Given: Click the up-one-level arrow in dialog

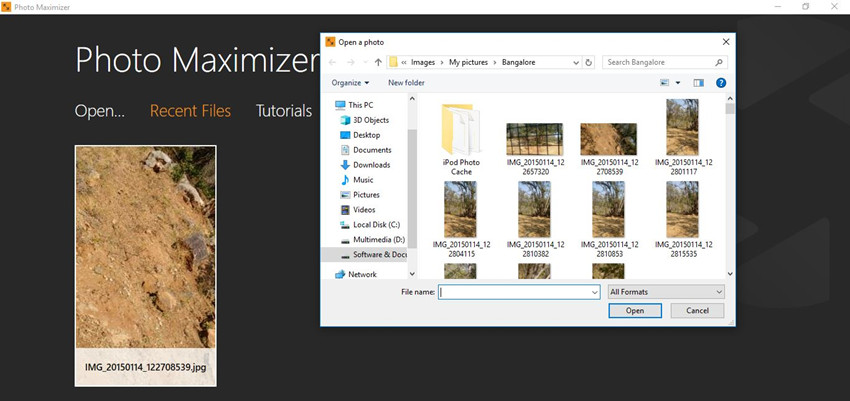Looking at the screenshot, I should [377, 62].
